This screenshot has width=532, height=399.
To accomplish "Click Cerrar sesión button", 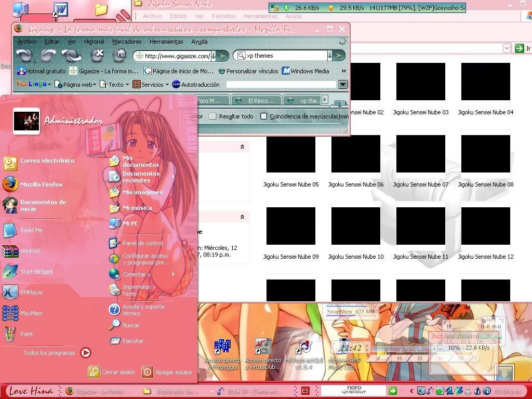I will 112,372.
